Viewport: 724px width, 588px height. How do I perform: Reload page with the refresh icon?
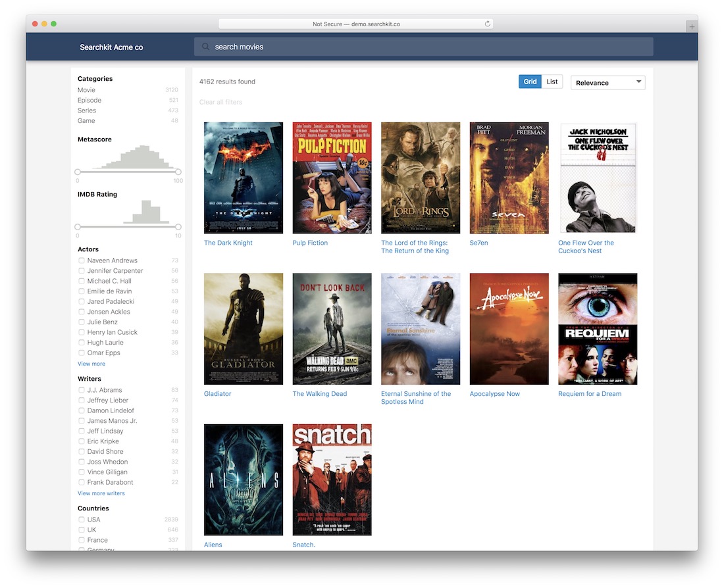point(487,24)
